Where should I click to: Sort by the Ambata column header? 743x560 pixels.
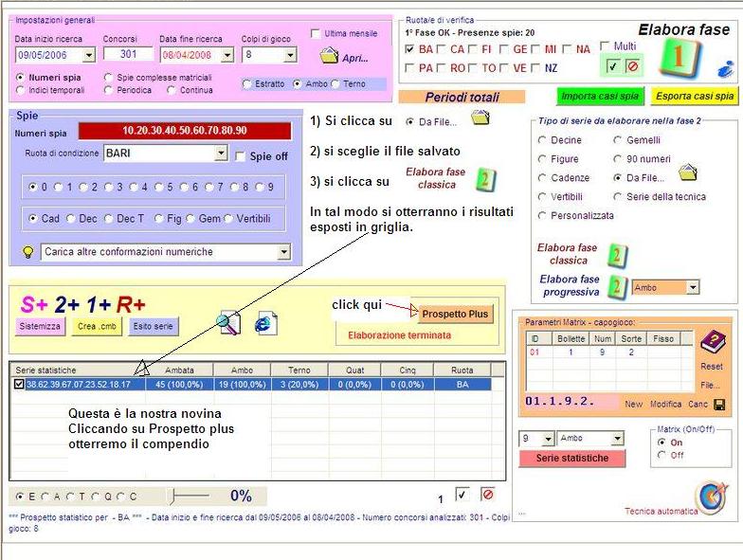(x=179, y=370)
